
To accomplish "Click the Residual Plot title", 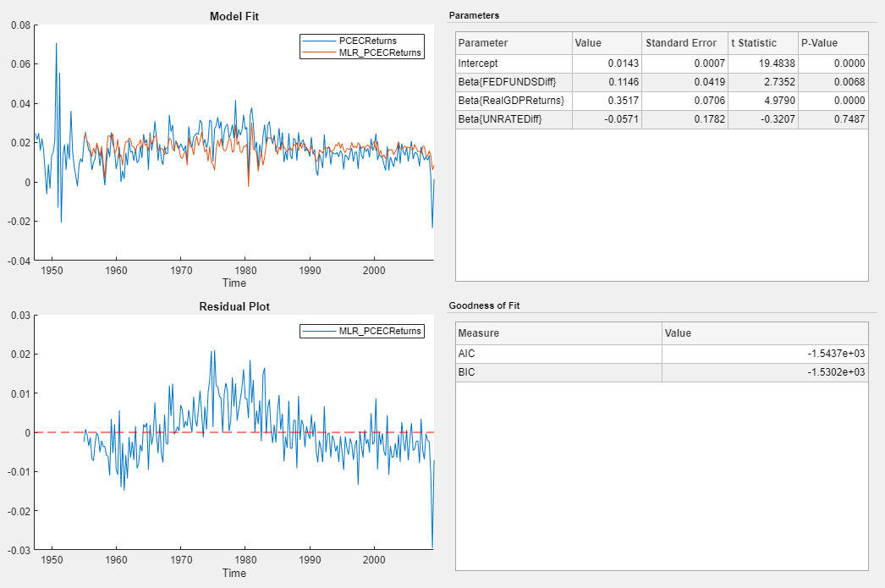I will (234, 306).
